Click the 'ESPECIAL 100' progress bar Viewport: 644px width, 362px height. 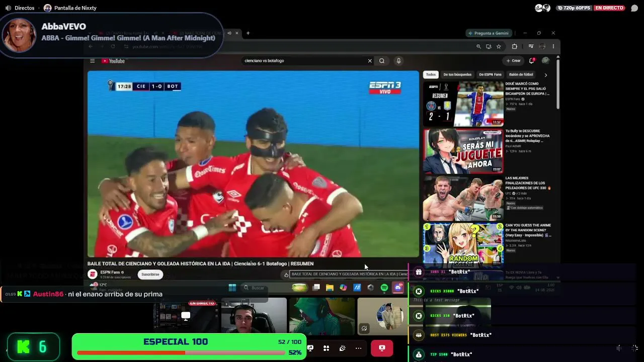pos(189,347)
